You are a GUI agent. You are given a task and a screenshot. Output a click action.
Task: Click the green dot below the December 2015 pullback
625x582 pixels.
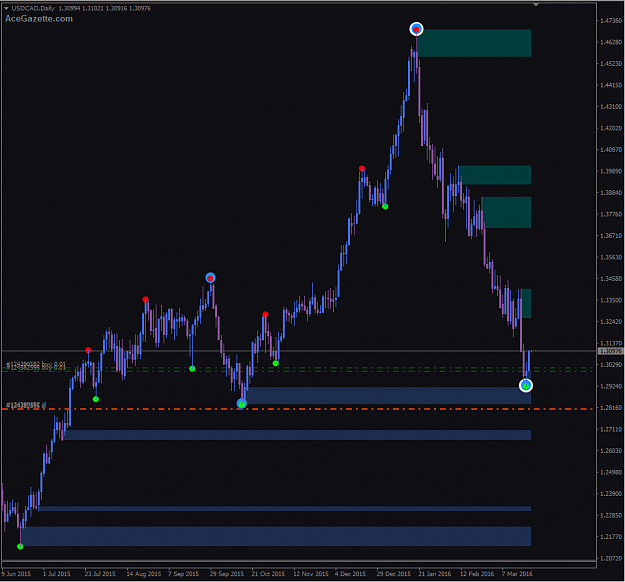click(385, 206)
